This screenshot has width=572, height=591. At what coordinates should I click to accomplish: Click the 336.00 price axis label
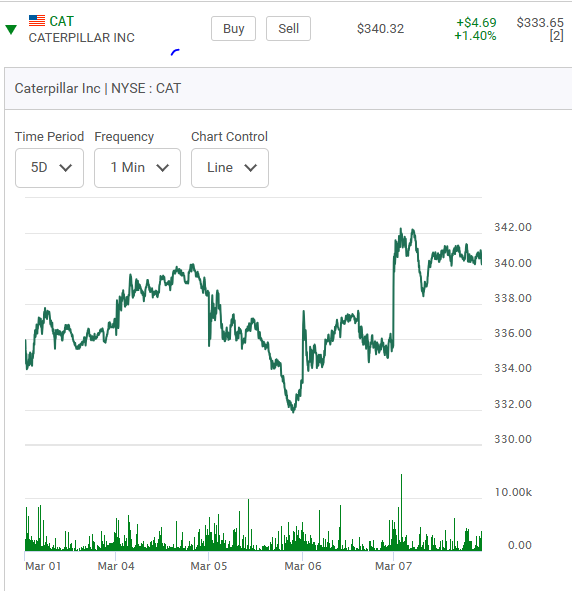point(513,333)
